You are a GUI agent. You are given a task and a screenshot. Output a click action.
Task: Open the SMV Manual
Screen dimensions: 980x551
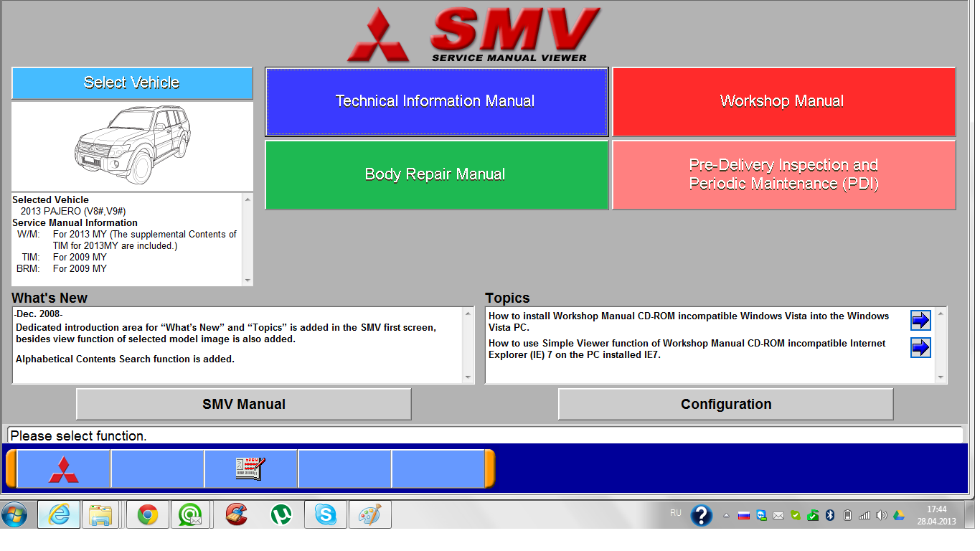244,405
